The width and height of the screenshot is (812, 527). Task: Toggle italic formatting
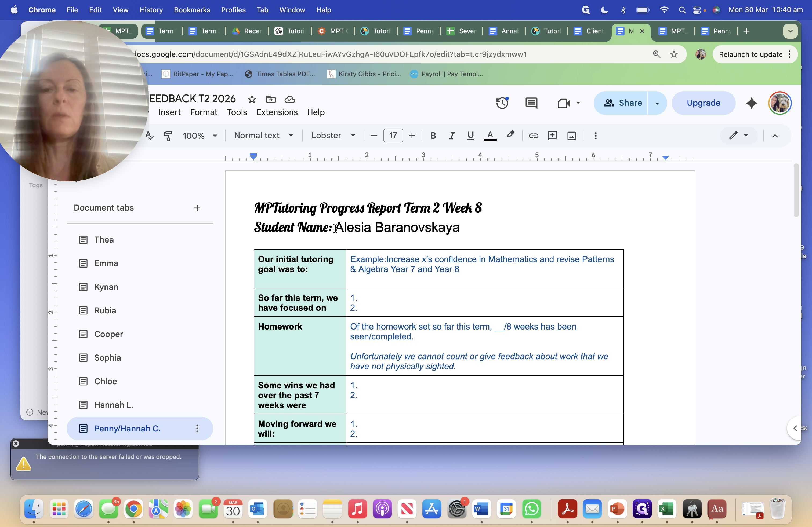[x=452, y=136]
